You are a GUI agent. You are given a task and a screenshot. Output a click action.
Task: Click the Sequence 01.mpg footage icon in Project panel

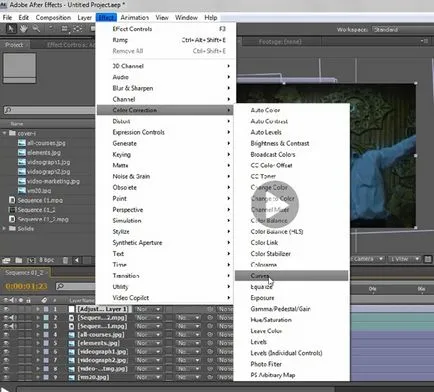(x=12, y=200)
